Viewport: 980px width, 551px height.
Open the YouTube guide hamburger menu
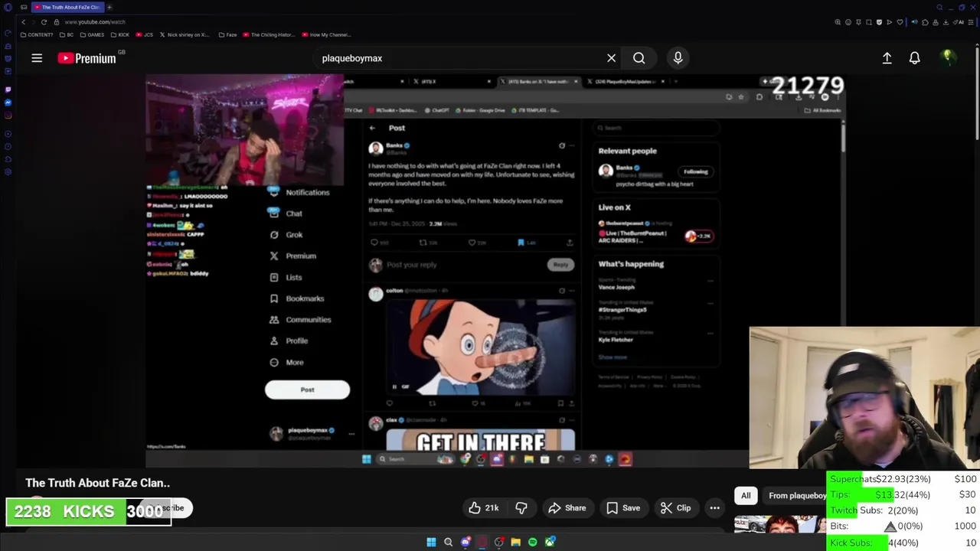pos(37,58)
